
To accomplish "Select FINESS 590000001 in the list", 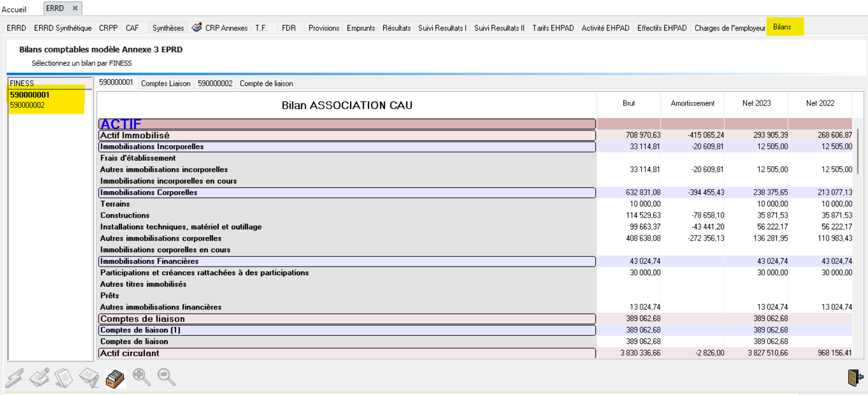I will click(x=30, y=95).
